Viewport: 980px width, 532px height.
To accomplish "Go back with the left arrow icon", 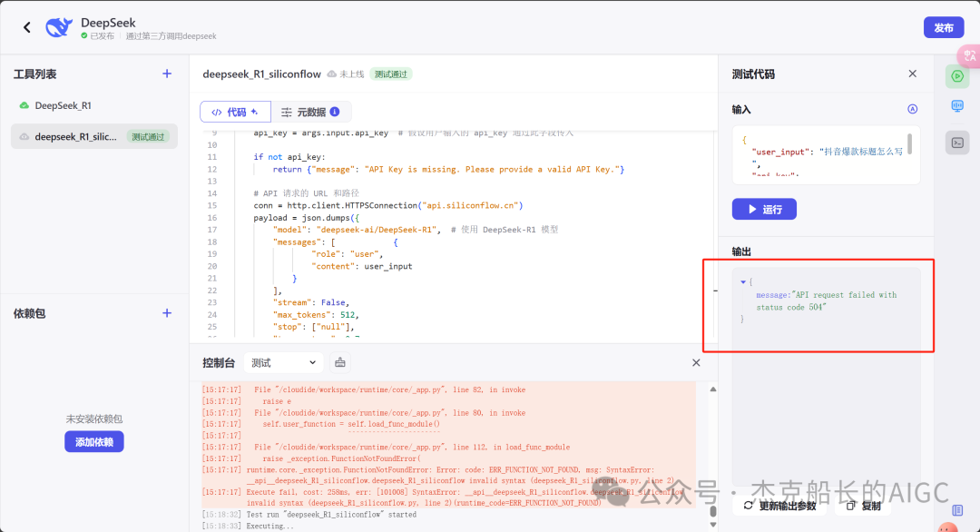I will (x=27, y=27).
